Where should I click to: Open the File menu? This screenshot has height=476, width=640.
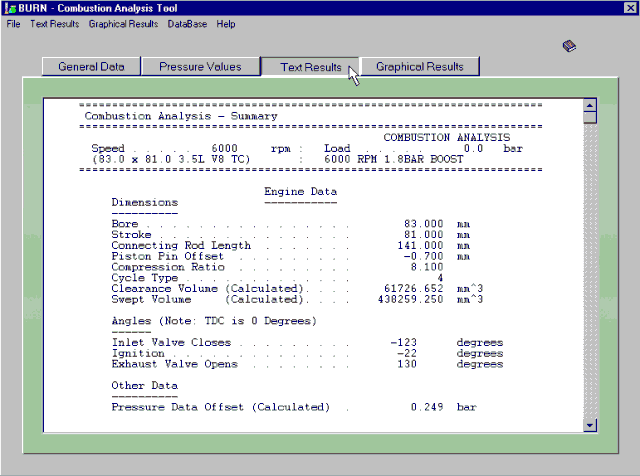point(13,24)
